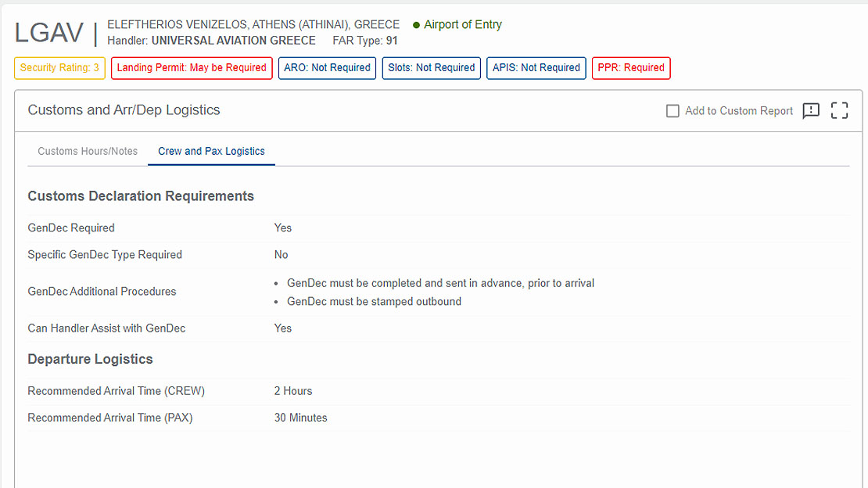Viewport: 868px width, 488px height.
Task: Click the LGAV airport code heading
Action: [x=48, y=33]
